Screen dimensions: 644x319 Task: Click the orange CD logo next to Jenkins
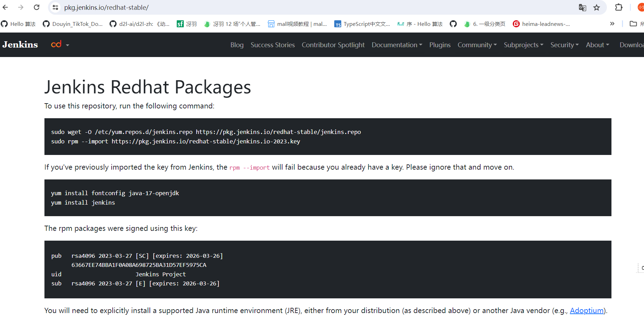coord(57,44)
